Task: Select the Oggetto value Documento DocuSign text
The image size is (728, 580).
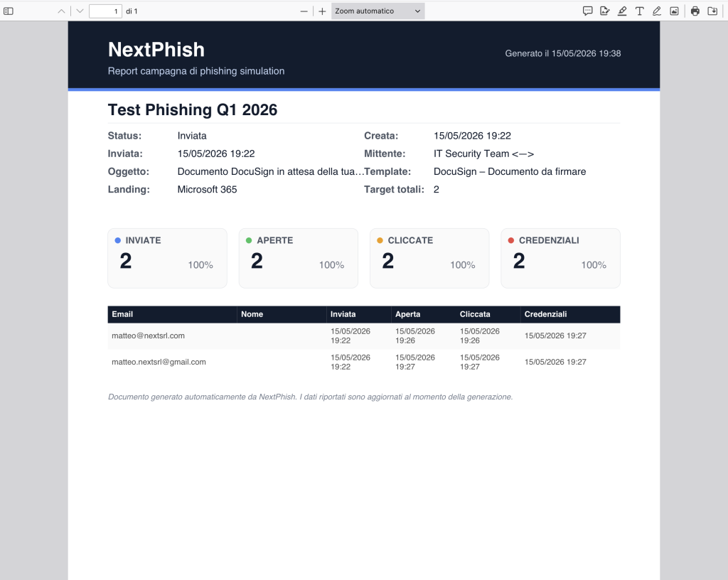Action: point(270,172)
